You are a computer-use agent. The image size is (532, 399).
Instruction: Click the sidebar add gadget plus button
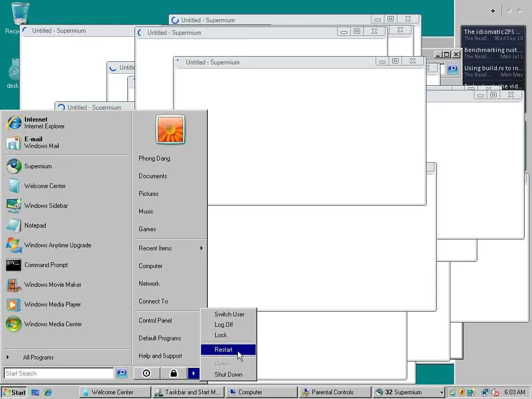[493, 11]
